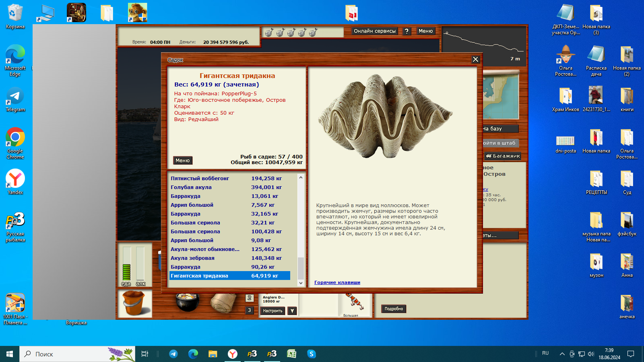Select the black cooking pot item
This screenshot has width=644, height=362.
188,302
